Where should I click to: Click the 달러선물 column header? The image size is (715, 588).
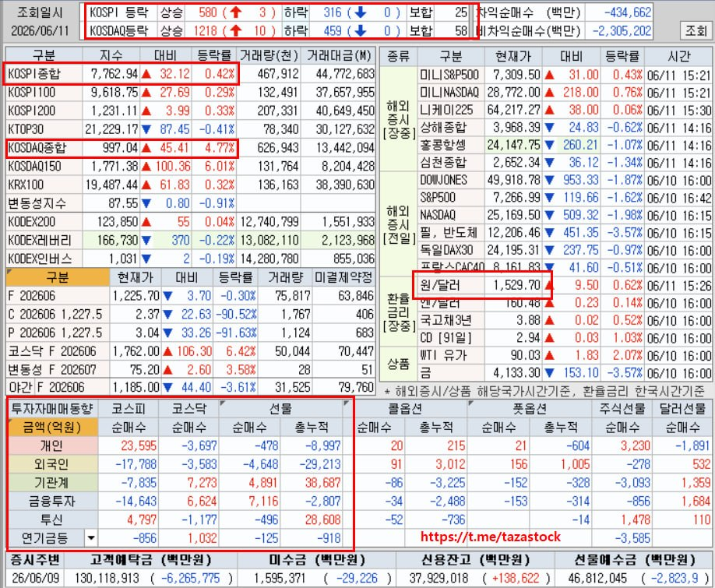coord(682,408)
